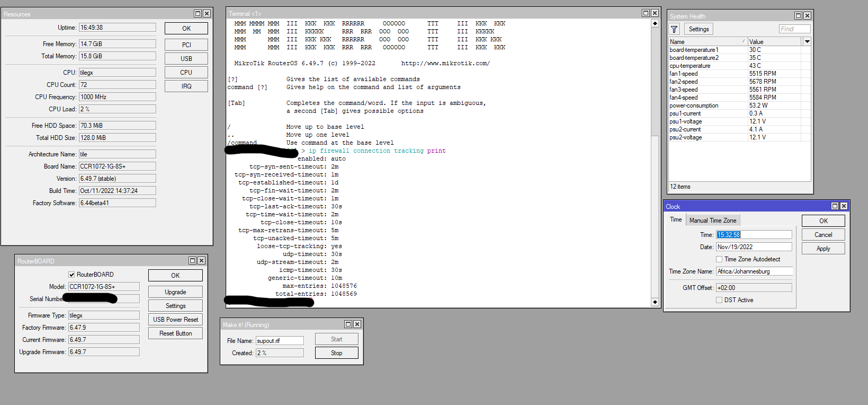Select the fan4-speed row

(739, 98)
